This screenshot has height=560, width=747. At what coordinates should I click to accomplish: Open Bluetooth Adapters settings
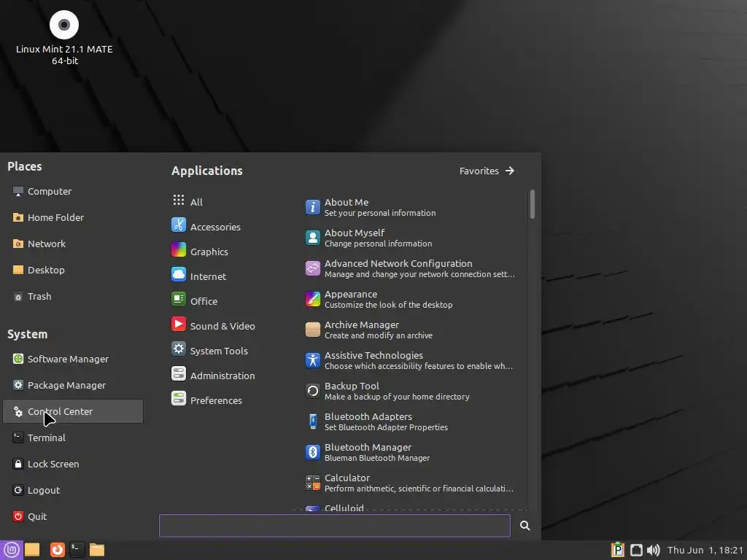point(410,421)
